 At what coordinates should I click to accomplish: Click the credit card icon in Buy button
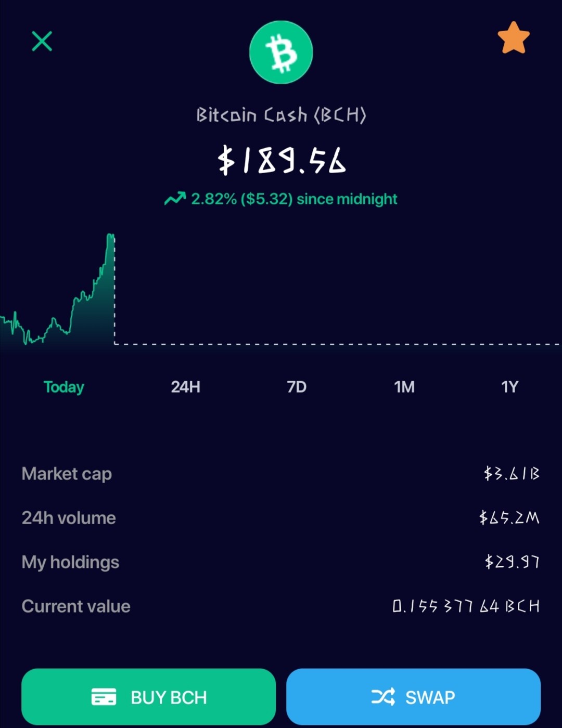click(x=104, y=697)
